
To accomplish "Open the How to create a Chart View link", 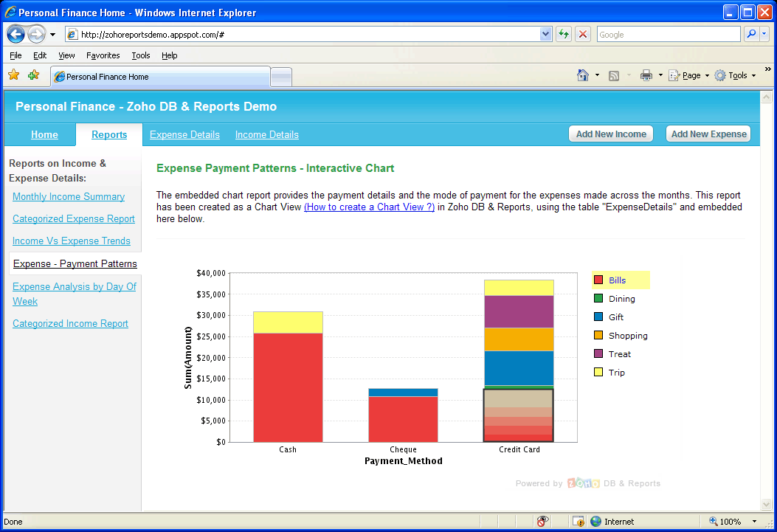I will click(x=369, y=207).
